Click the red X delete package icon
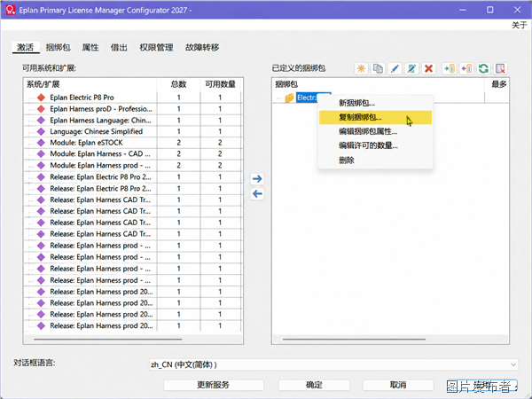532x399 pixels. point(428,68)
